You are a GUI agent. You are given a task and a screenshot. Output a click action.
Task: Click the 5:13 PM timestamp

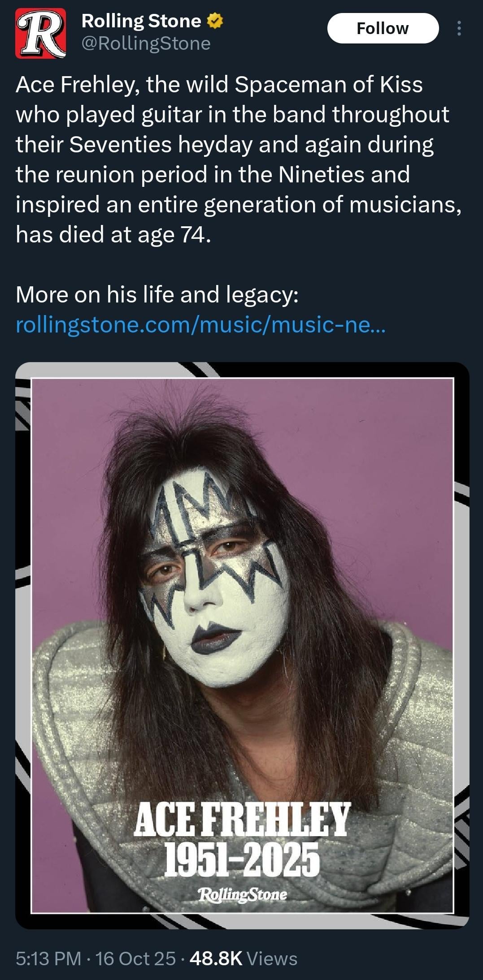48,958
